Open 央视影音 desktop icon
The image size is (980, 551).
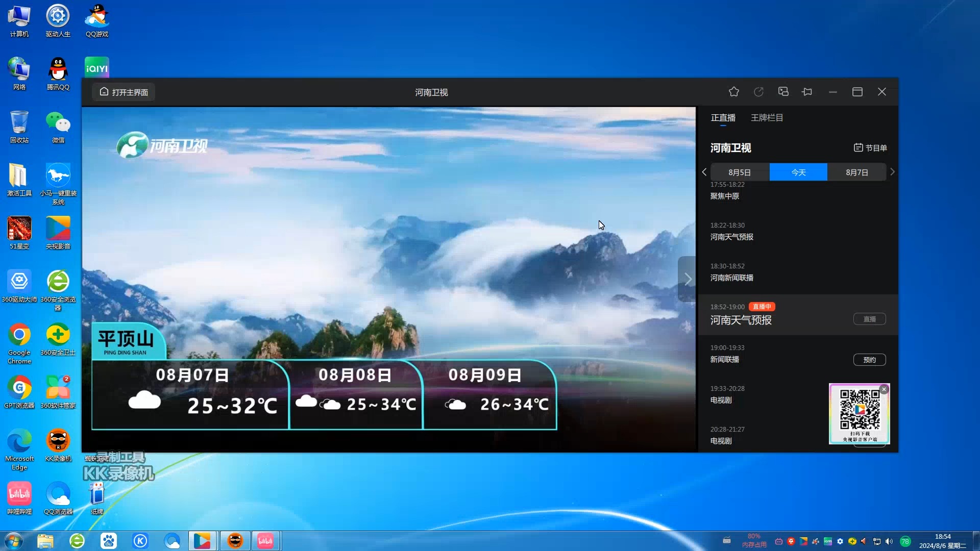[x=58, y=234]
